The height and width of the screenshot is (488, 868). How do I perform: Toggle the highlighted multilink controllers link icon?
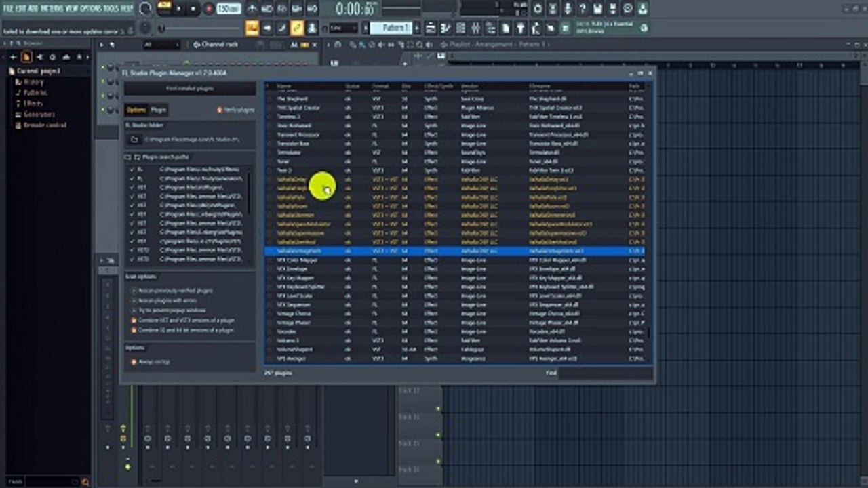pos(296,28)
